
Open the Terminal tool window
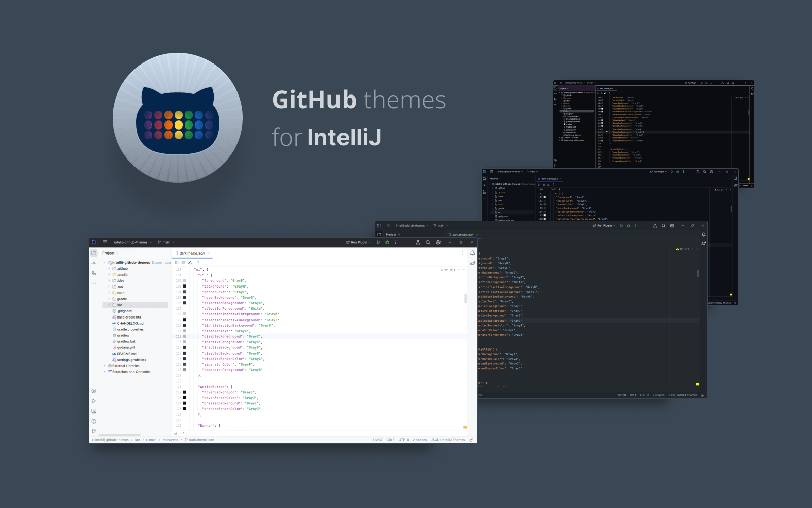[x=94, y=411]
